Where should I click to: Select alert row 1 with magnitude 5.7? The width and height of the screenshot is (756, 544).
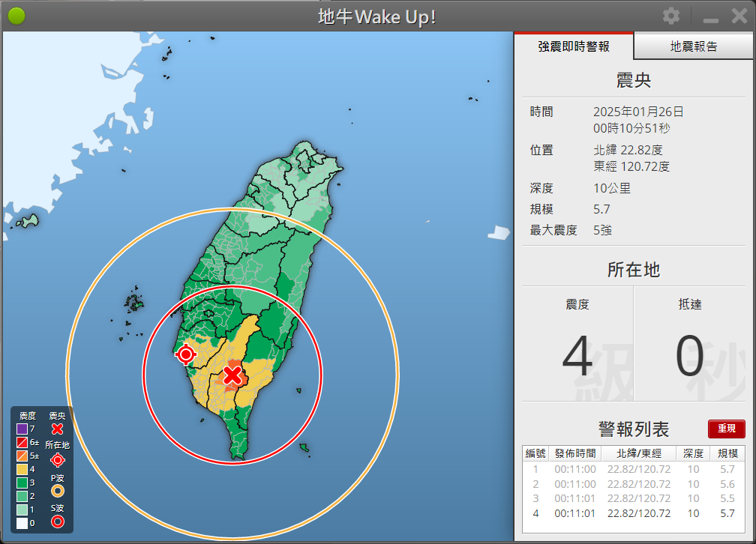click(x=634, y=469)
